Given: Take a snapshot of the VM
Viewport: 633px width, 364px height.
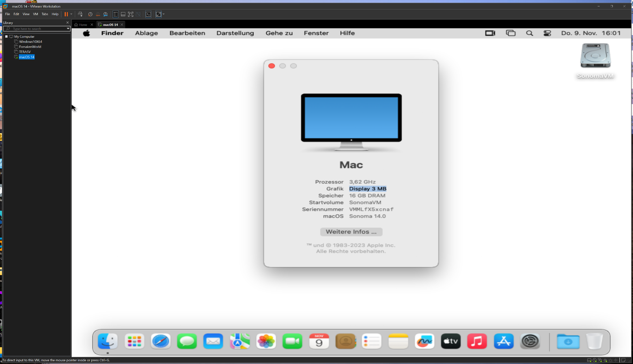Looking at the screenshot, I should point(90,14).
